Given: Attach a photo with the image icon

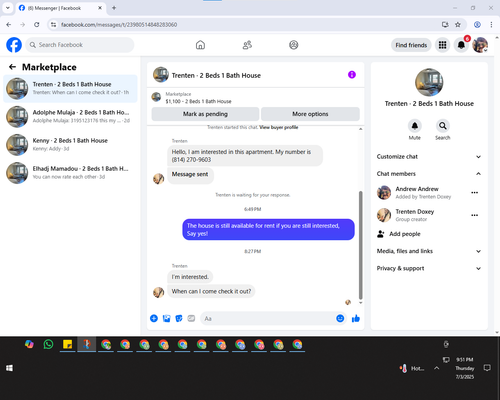Looking at the screenshot, I should (x=166, y=318).
